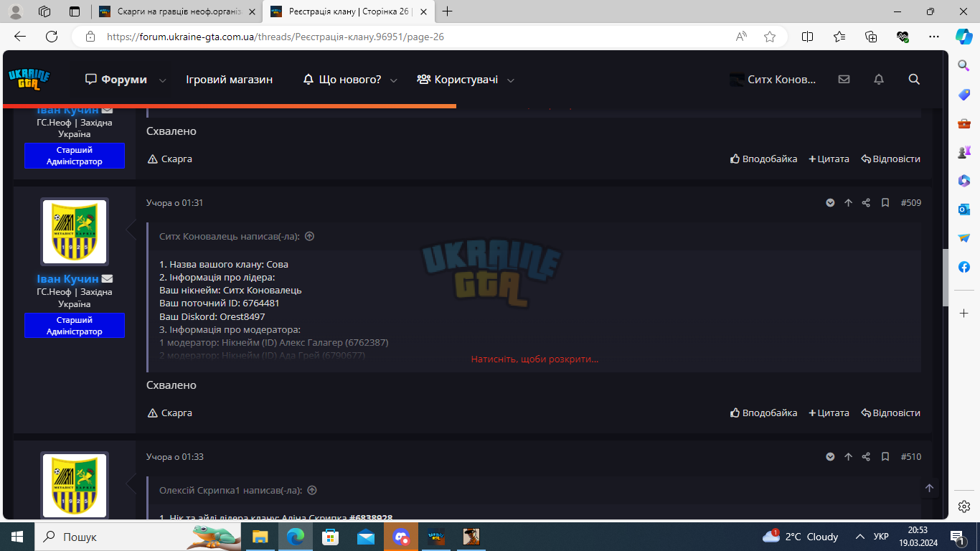Expand the Користувачі menu chevron
Viewport: 980px width, 551px height.
pyautogui.click(x=511, y=80)
